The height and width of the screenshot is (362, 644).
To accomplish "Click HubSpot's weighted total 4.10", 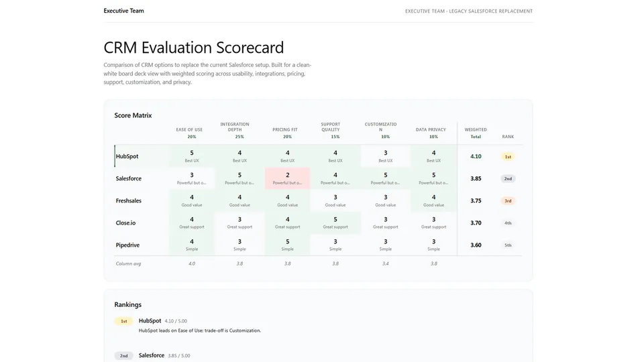I will (476, 156).
